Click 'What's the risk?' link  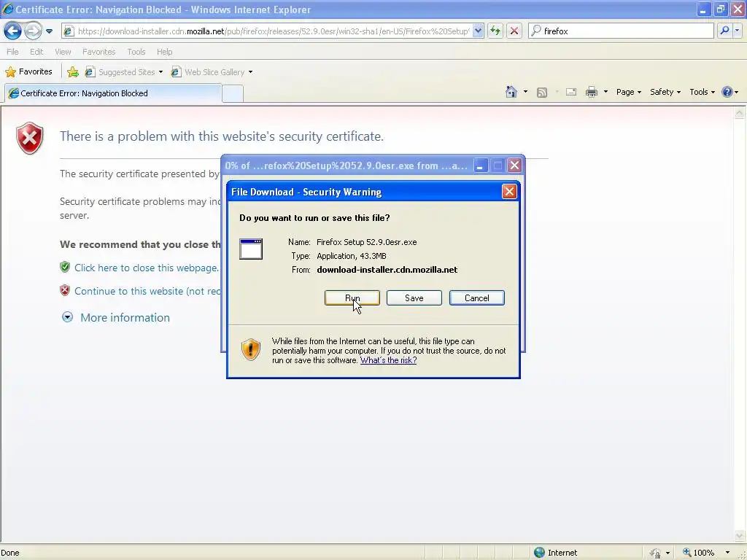coord(388,360)
